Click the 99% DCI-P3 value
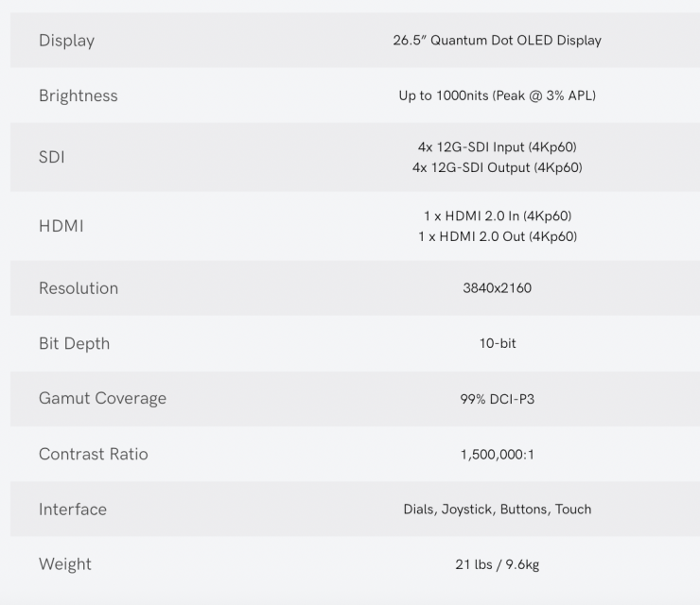 coord(497,399)
